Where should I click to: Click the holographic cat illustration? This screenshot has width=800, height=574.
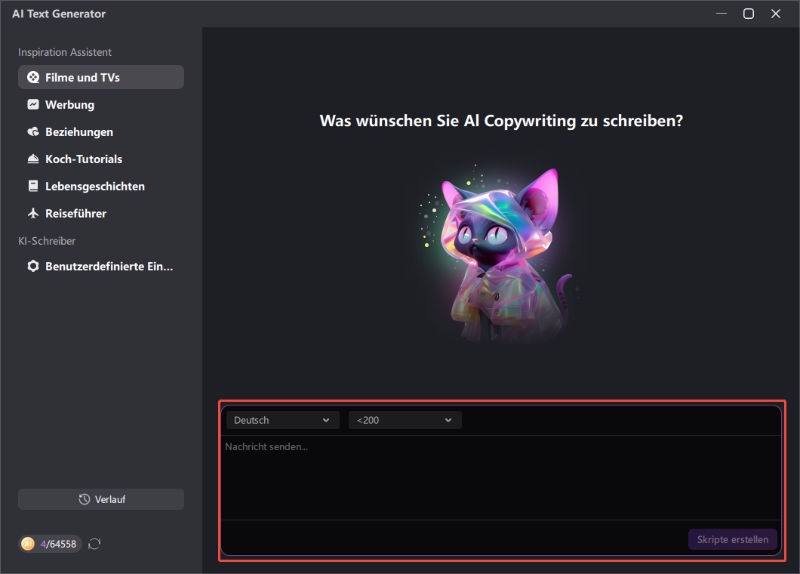tap(502, 255)
